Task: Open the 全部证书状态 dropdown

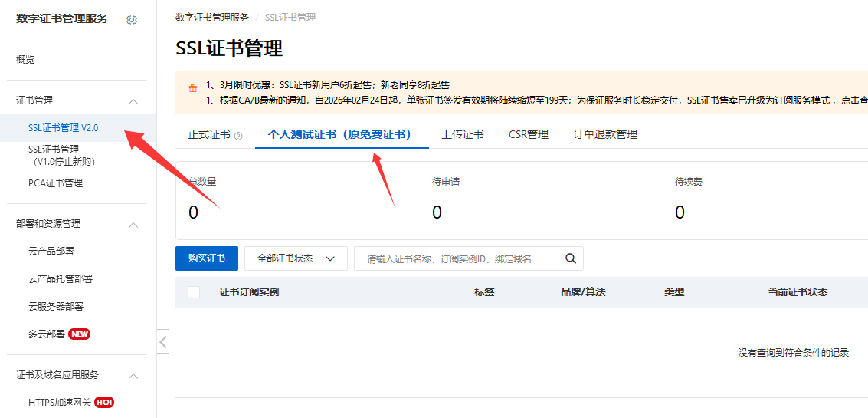Action: pyautogui.click(x=296, y=258)
